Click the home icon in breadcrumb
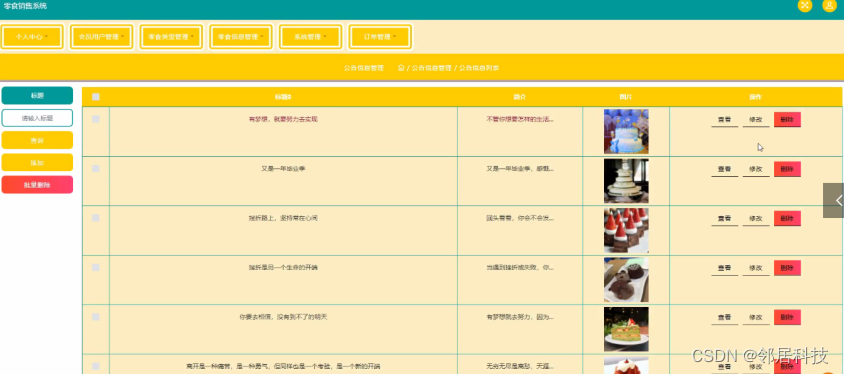844x374 pixels. [401, 68]
